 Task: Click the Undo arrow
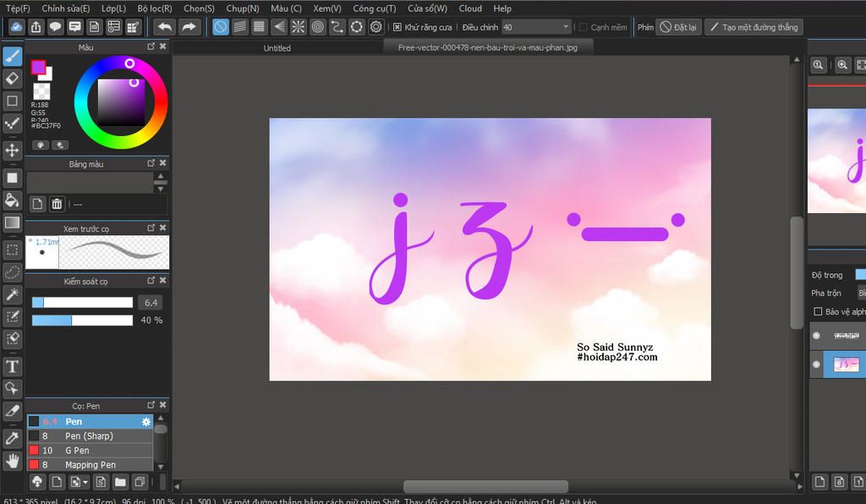[165, 27]
